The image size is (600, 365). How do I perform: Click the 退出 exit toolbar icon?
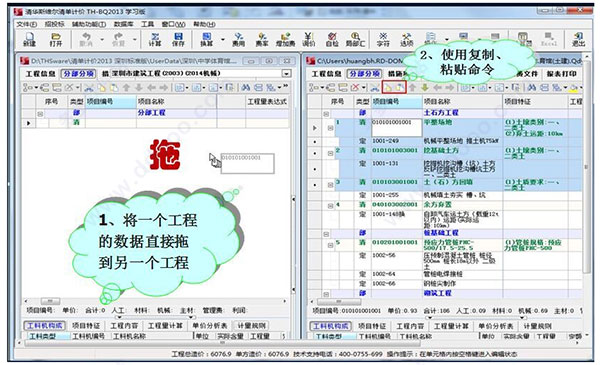578,39
